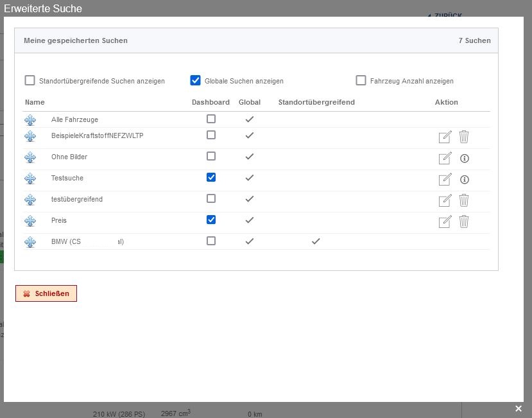Uncheck Globale Suchen anzeigen
The height and width of the screenshot is (418, 532).
(x=196, y=80)
